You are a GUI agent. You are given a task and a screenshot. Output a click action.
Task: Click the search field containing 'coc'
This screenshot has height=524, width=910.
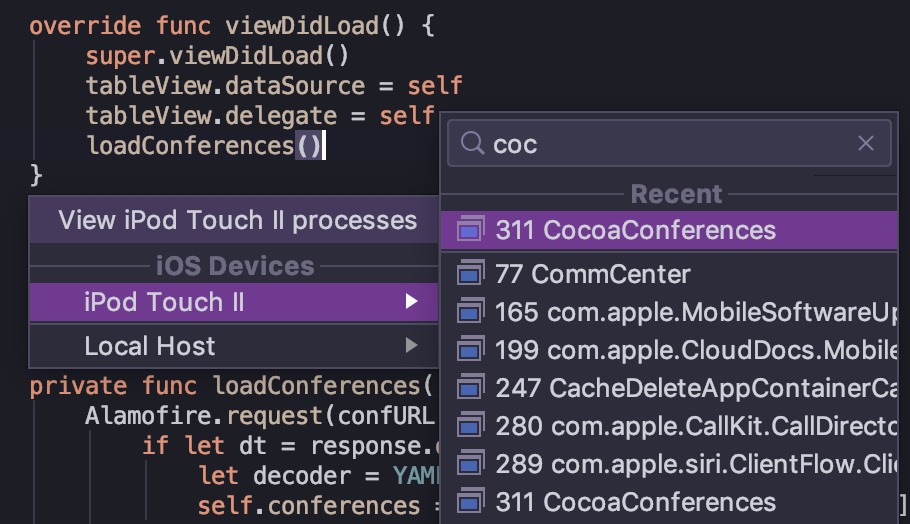(x=670, y=145)
